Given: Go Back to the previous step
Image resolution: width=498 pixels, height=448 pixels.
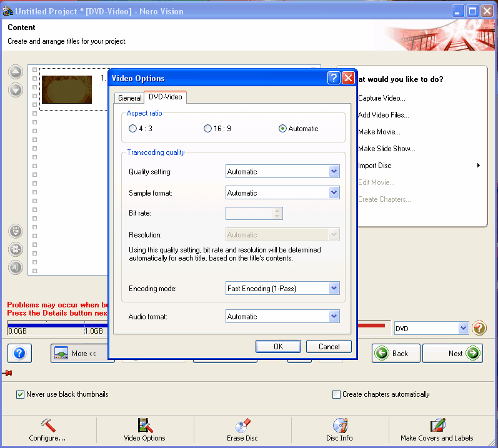Looking at the screenshot, I should point(396,354).
